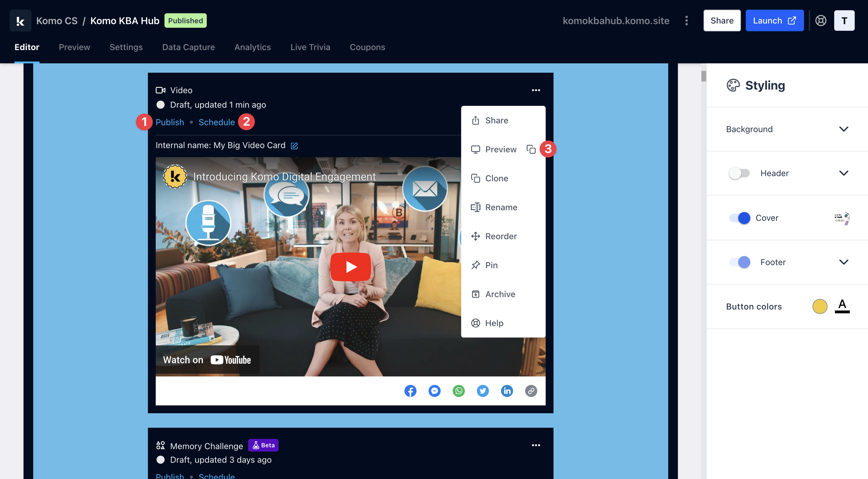The height and width of the screenshot is (479, 868).
Task: Open Video card three-dot options menu
Action: [x=536, y=90]
